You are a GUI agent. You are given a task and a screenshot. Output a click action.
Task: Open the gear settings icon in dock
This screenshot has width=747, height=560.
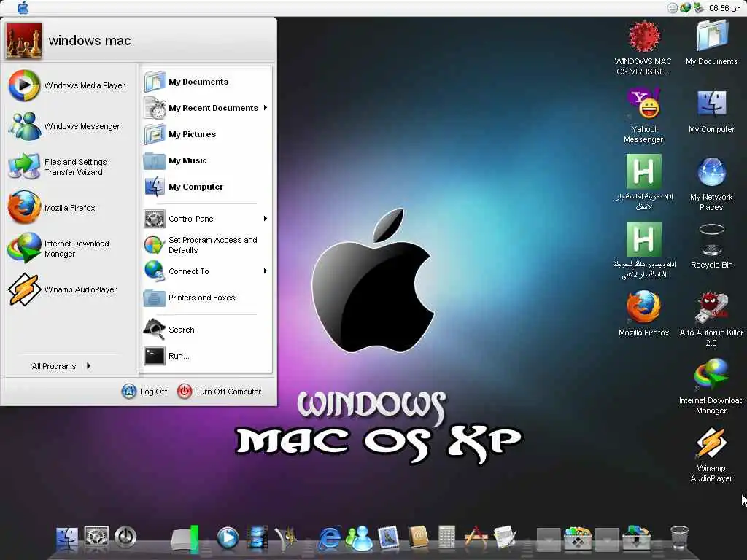point(96,537)
